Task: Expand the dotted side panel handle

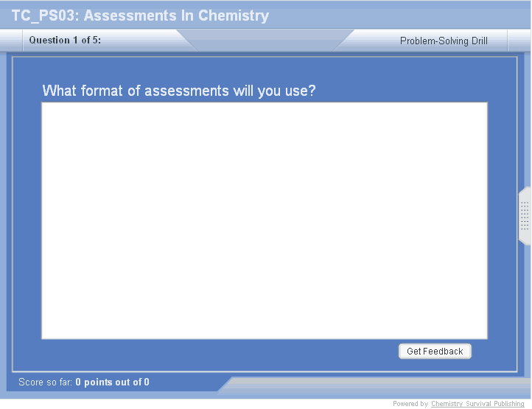Action: tap(525, 216)
